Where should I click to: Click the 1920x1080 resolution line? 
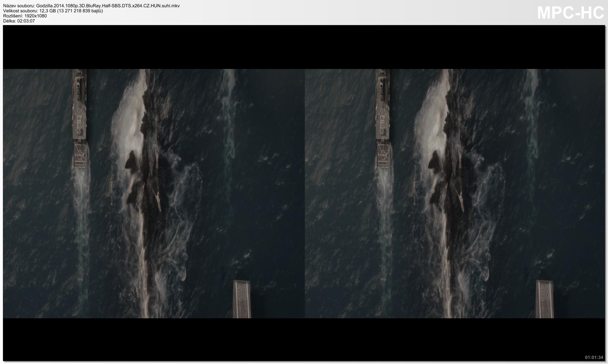coord(25,16)
